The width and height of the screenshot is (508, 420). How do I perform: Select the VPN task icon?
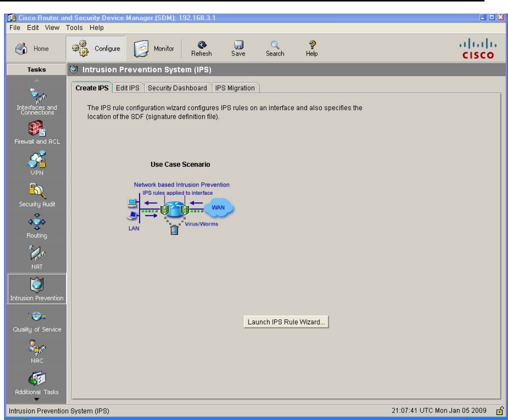click(x=37, y=164)
